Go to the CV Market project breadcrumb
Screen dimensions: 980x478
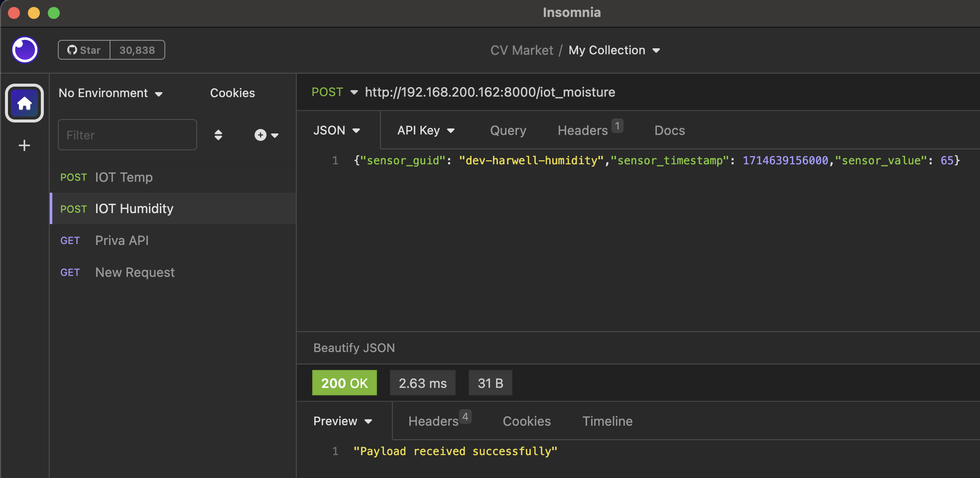point(521,50)
